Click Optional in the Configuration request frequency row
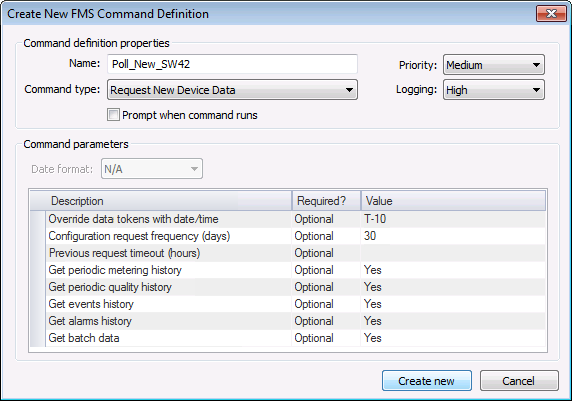 tap(326, 236)
